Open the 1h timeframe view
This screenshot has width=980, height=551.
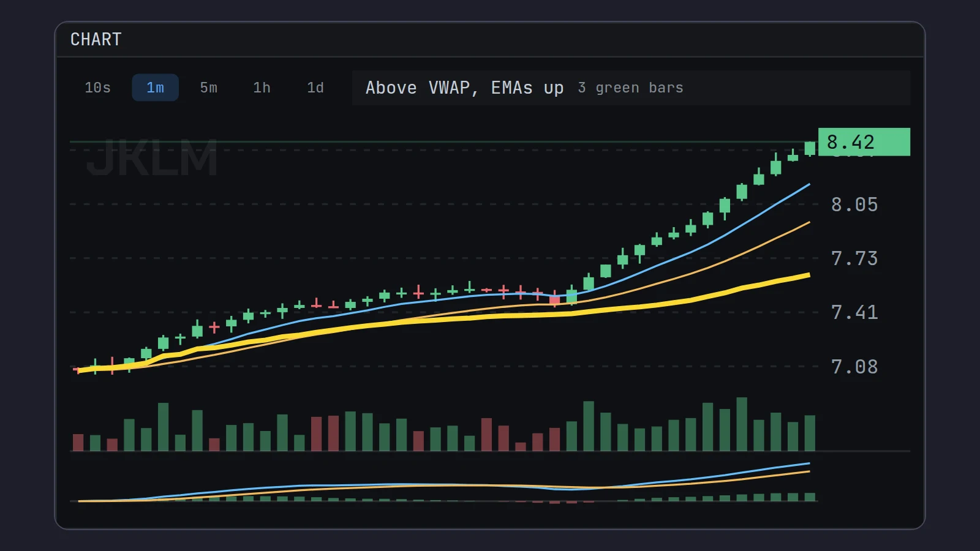point(262,88)
